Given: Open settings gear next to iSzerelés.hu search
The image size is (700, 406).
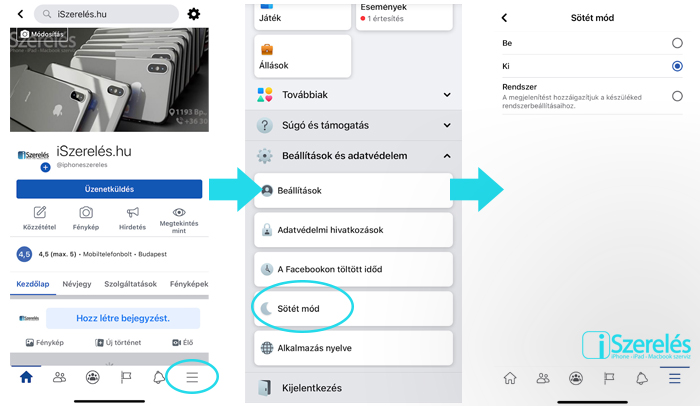Looking at the screenshot, I should coord(193,14).
